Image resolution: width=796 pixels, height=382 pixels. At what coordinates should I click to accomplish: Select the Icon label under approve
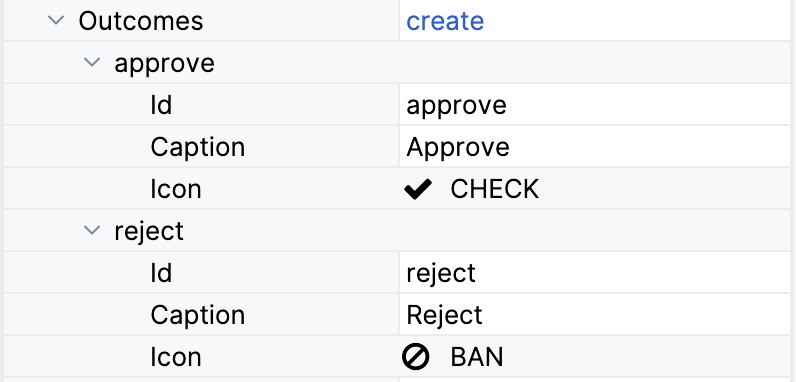pyautogui.click(x=176, y=189)
